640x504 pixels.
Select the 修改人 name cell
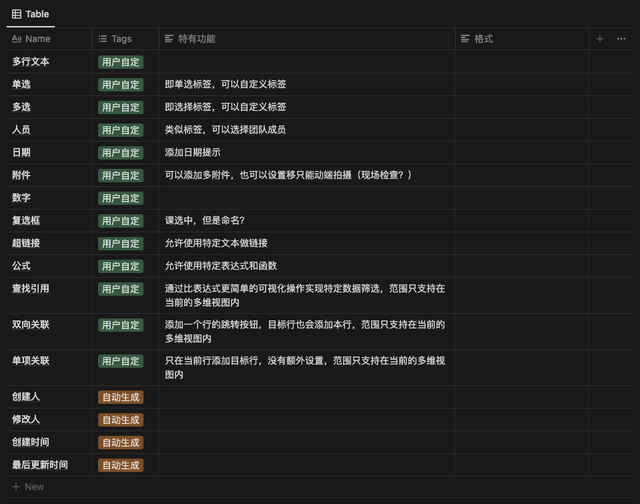pyautogui.click(x=49, y=420)
